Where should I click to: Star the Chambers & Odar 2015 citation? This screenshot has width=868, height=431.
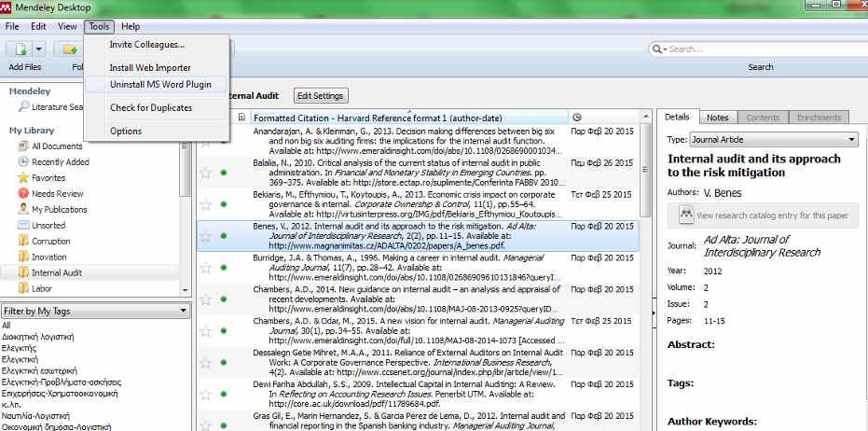tap(205, 331)
